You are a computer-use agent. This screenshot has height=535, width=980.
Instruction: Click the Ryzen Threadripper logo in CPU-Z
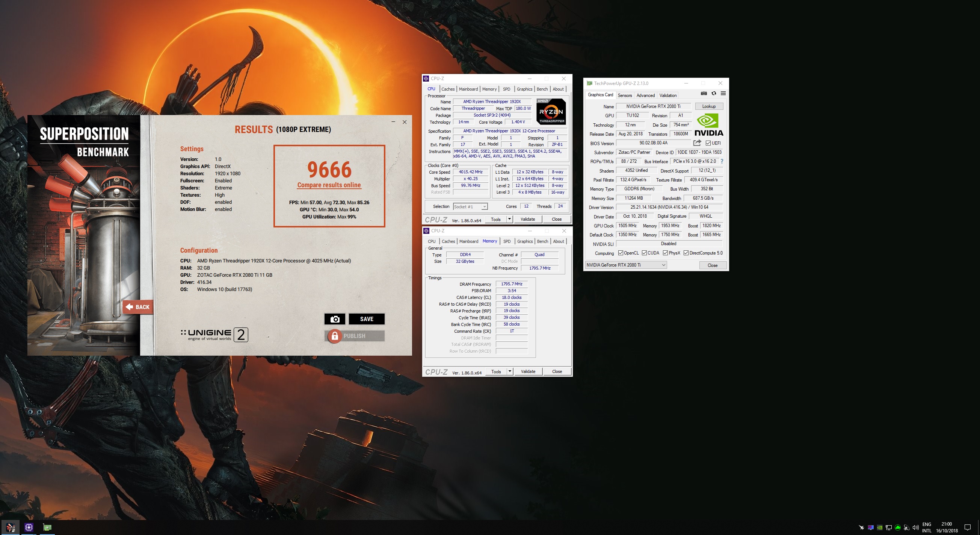tap(551, 112)
